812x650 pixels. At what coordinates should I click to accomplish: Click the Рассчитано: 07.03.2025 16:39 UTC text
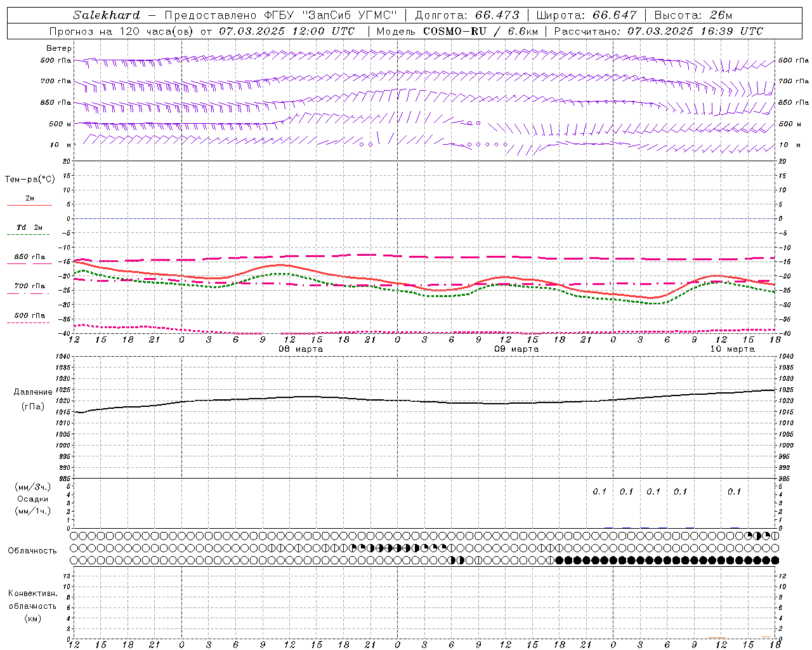tap(658, 31)
